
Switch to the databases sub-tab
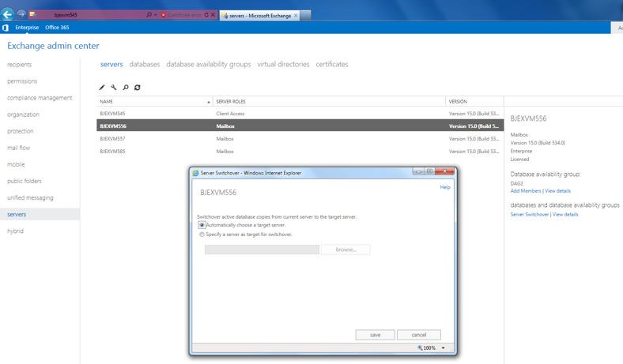coord(145,64)
